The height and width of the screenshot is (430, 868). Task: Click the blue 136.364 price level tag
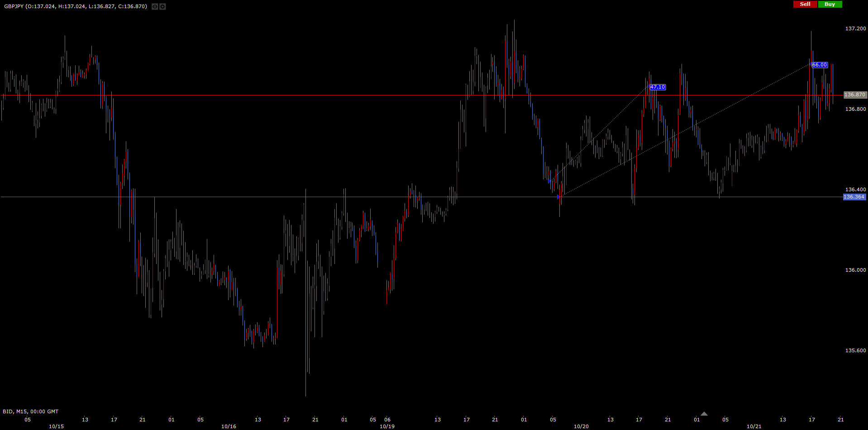(x=854, y=197)
